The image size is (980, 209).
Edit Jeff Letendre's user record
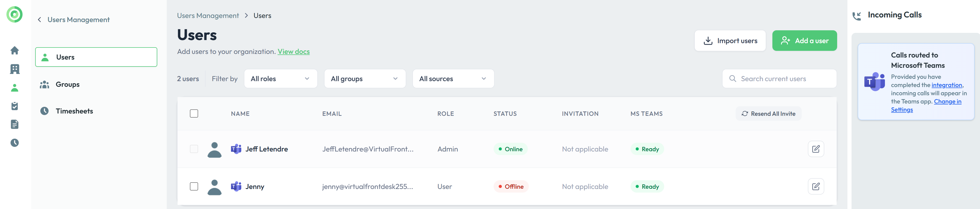tap(816, 149)
